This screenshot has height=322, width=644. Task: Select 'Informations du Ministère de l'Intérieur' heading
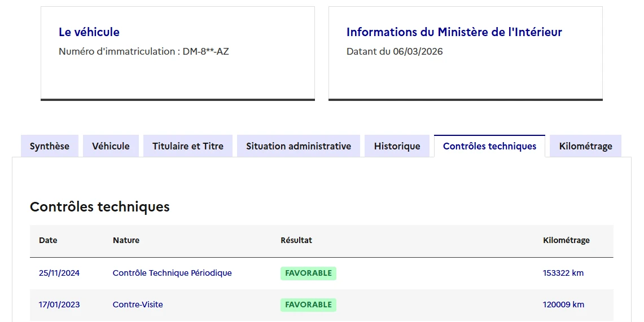pyautogui.click(x=454, y=32)
